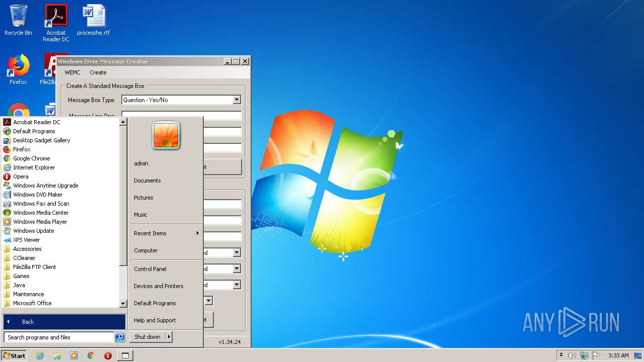
Task: Click the user account picture
Action: coord(166,136)
